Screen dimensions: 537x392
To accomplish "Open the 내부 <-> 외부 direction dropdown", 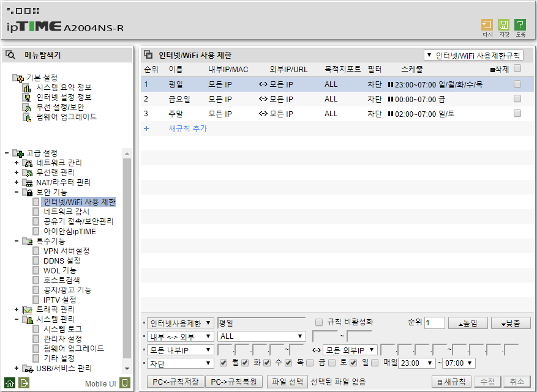I will coord(181,336).
